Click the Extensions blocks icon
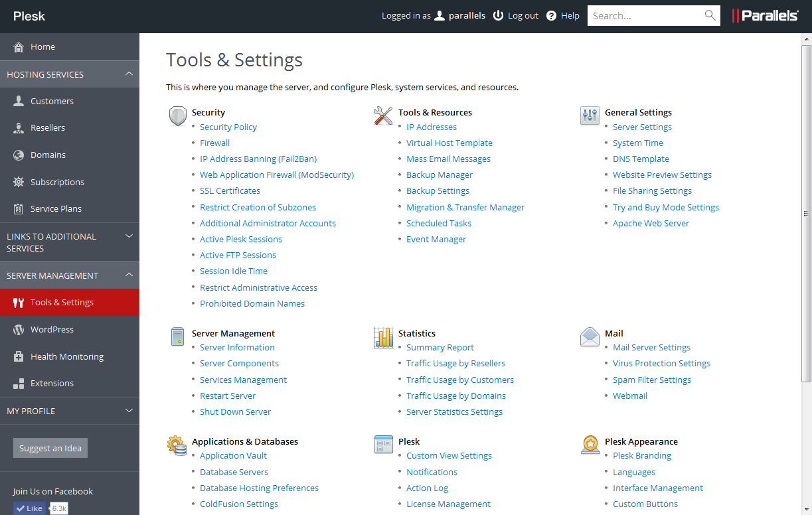The width and height of the screenshot is (812, 515). coord(19,384)
